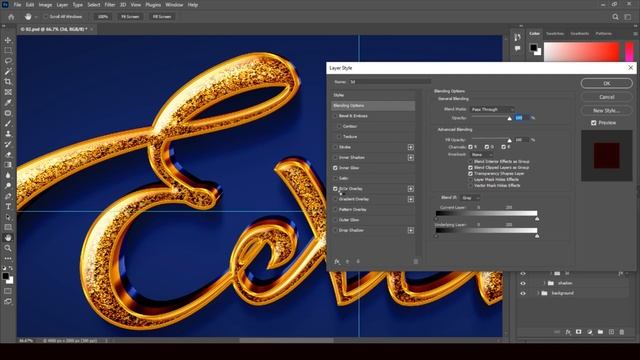Open the Knockout dropdown
Screen dimensions: 640x360
(x=482, y=155)
